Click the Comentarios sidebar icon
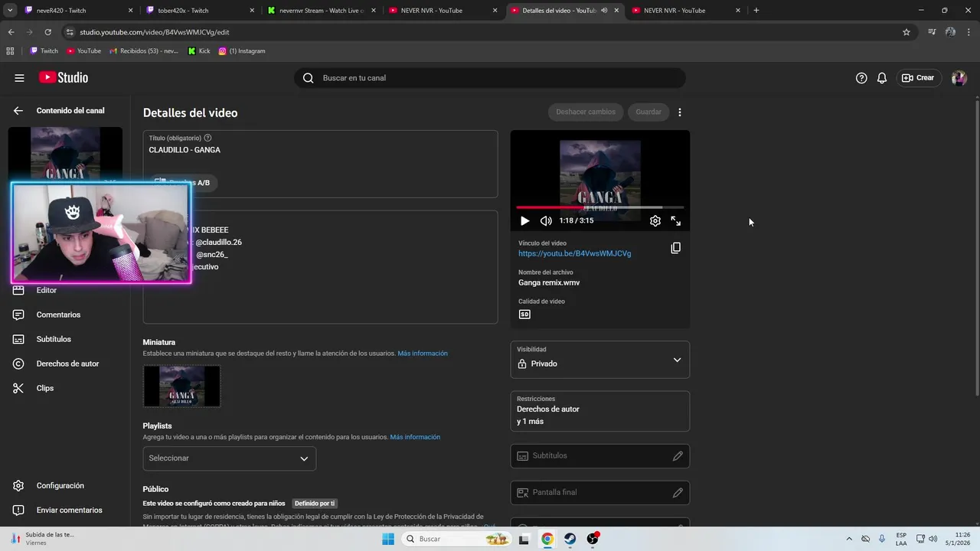 point(18,315)
